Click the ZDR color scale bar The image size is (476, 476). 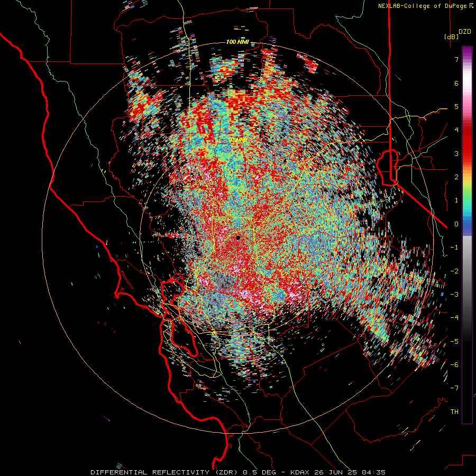tap(467, 235)
